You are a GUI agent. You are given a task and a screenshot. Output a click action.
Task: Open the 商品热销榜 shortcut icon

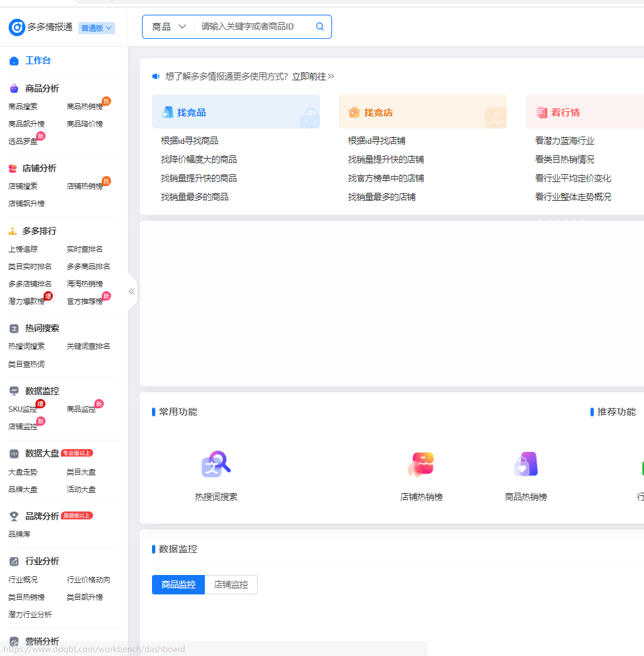[526, 464]
